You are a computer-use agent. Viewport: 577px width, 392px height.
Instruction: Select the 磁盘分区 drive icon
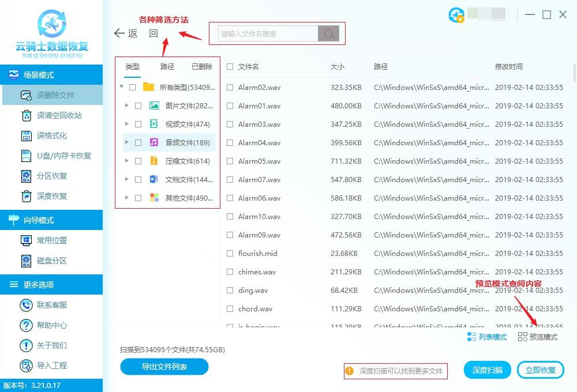[x=27, y=261]
